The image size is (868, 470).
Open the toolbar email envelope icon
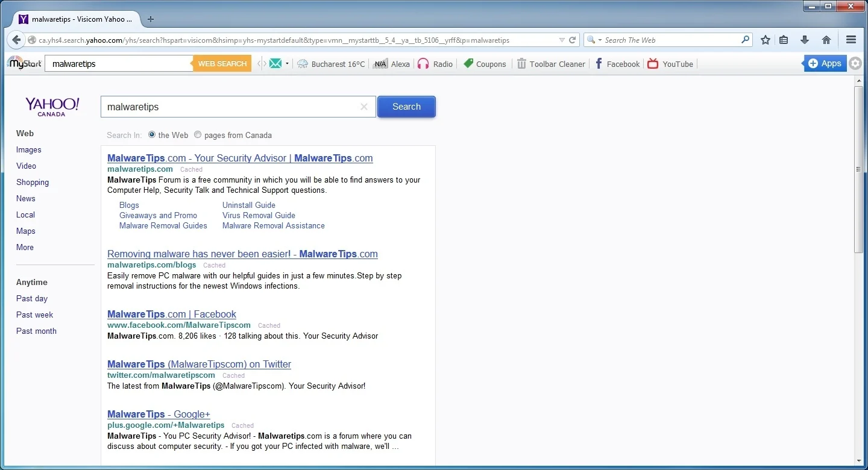click(x=275, y=63)
